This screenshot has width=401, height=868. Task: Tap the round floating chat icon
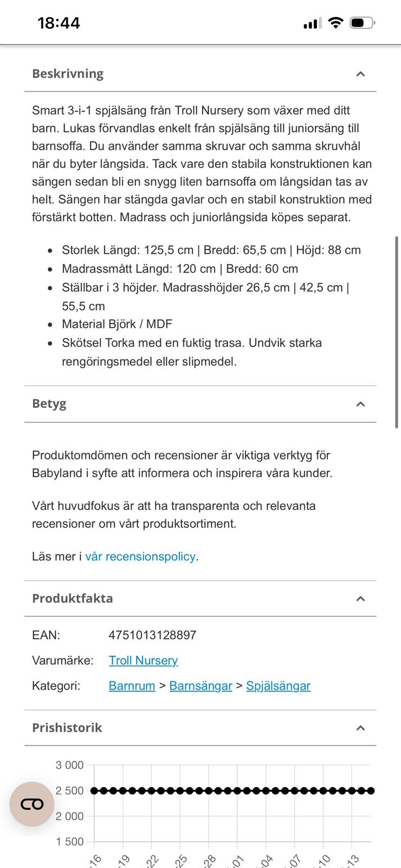[x=32, y=804]
